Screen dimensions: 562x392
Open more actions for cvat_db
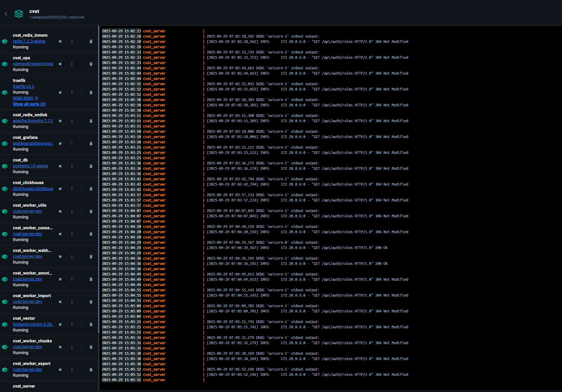pyautogui.click(x=72, y=166)
